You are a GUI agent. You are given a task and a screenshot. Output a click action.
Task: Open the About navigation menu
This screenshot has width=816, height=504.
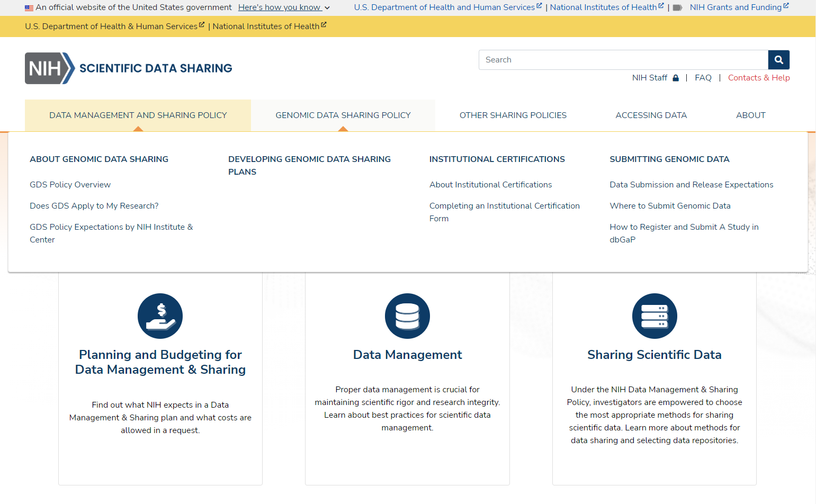[750, 115]
